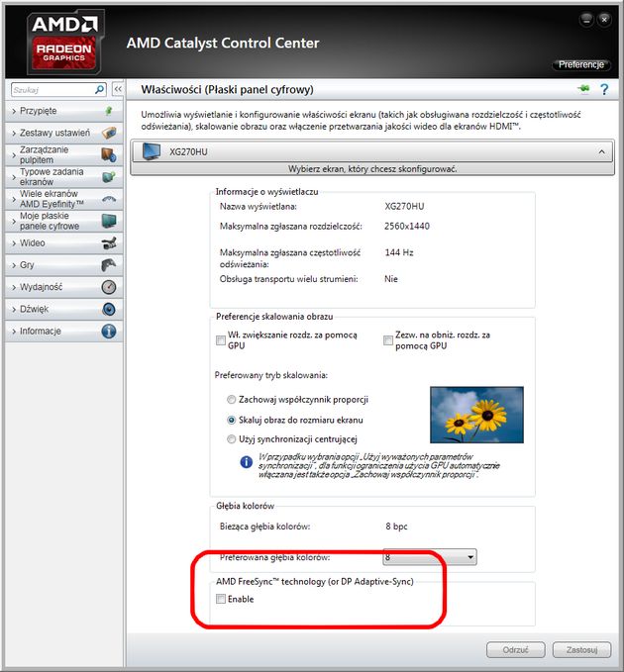Click the search magnifier icon

click(99, 90)
